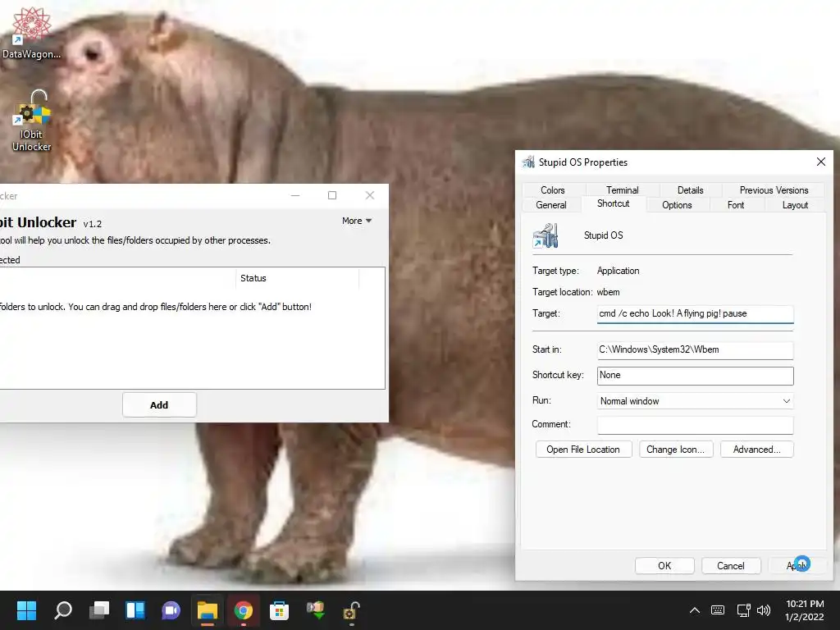Viewport: 840px width, 630px height.
Task: Open the IObit Unlocker desktop shortcut
Action: (x=32, y=121)
